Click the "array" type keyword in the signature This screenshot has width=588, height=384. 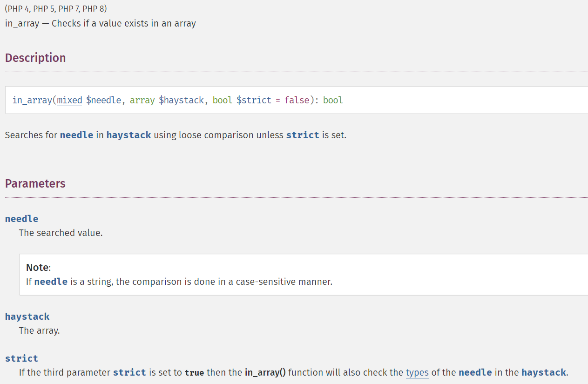pos(142,100)
